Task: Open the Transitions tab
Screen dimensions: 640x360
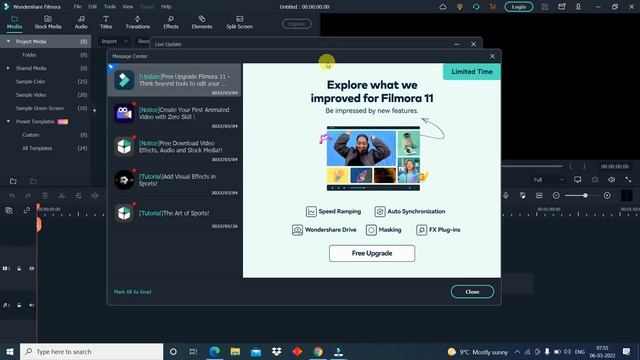Action: pyautogui.click(x=138, y=22)
